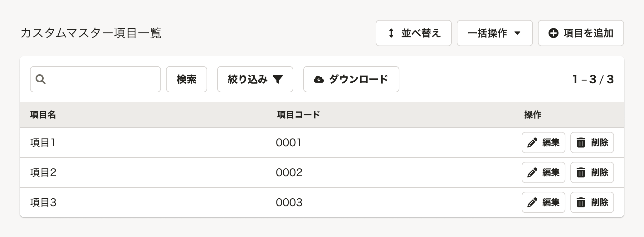Viewport: 644px width, 237px height.
Task: Click the trash delete icon for 項目3
Action: click(581, 202)
